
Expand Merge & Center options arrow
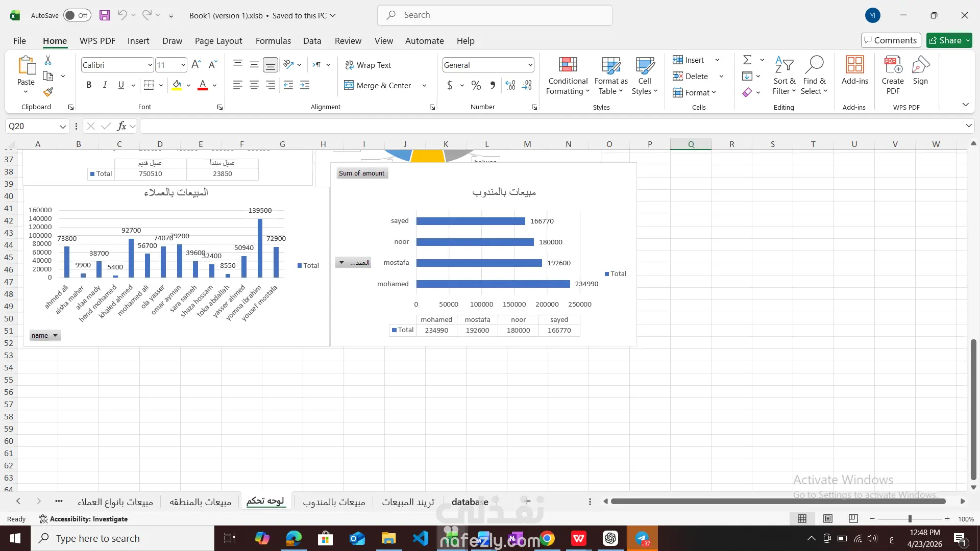[x=424, y=85]
